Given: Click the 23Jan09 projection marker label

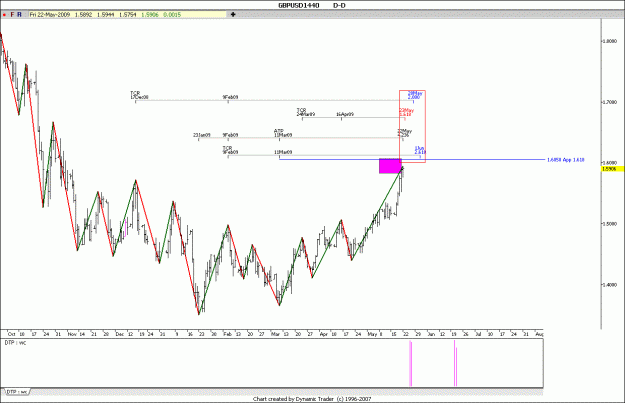Looking at the screenshot, I should [x=202, y=135].
